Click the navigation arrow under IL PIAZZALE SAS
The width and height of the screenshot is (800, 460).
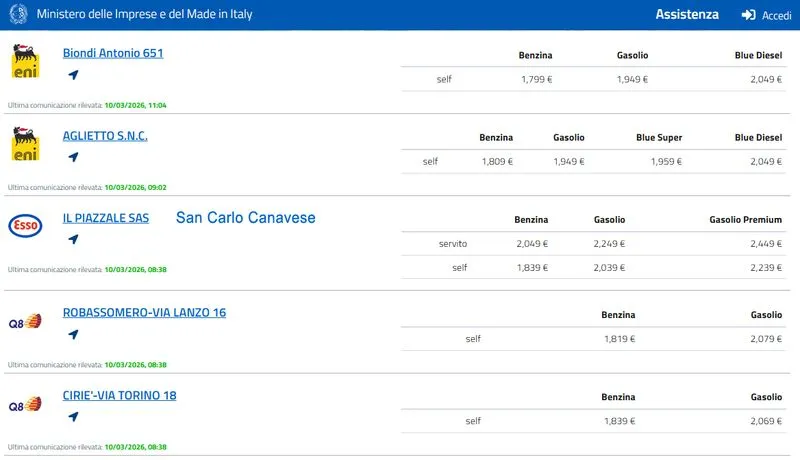pos(73,239)
